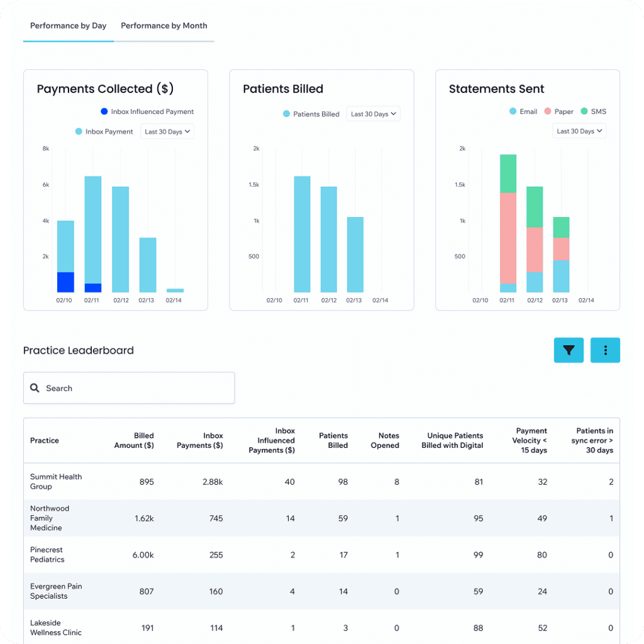Sort by Billed Amount ($) column header
Image resolution: width=644 pixels, height=644 pixels.
coord(134,440)
